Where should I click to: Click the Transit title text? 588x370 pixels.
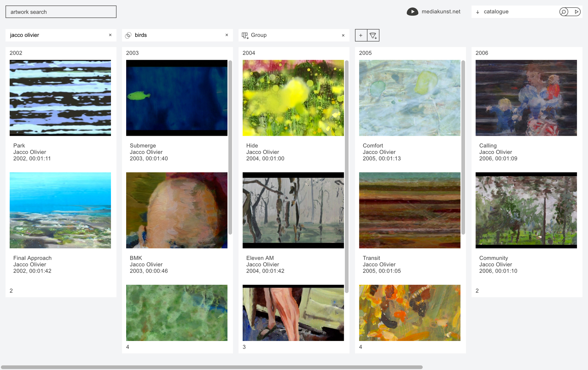tap(371, 258)
